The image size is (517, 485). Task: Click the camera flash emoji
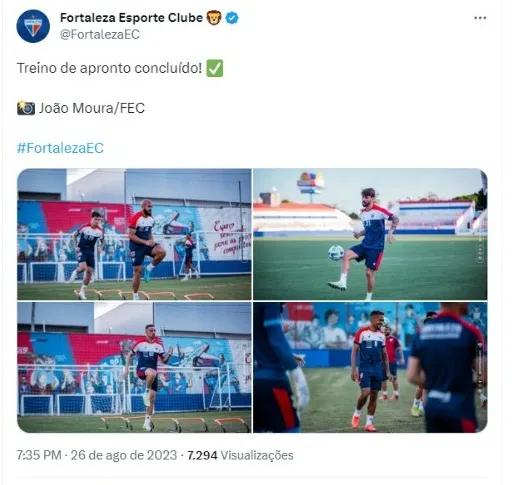pyautogui.click(x=26, y=108)
